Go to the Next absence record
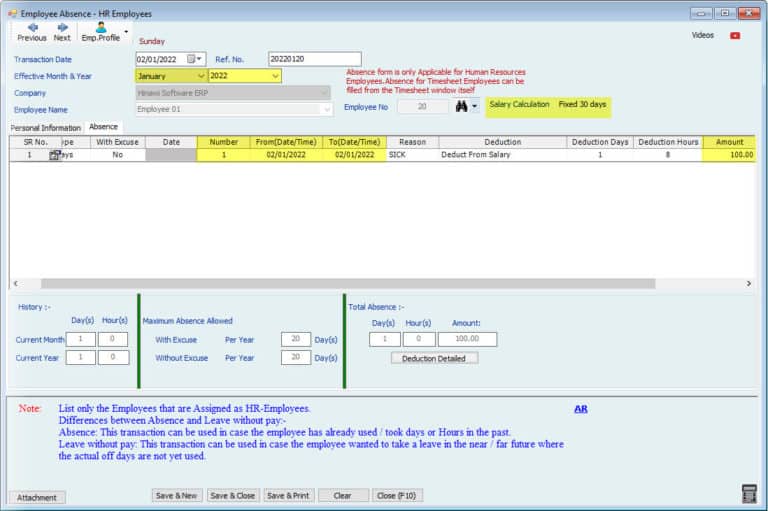768x511 pixels. 62,32
